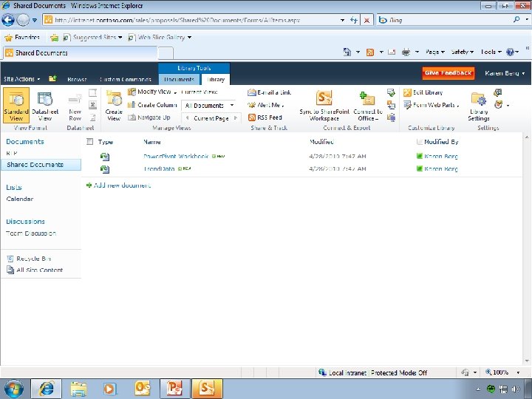Click the Modified column header
The width and height of the screenshot is (532, 399).
[321, 141]
